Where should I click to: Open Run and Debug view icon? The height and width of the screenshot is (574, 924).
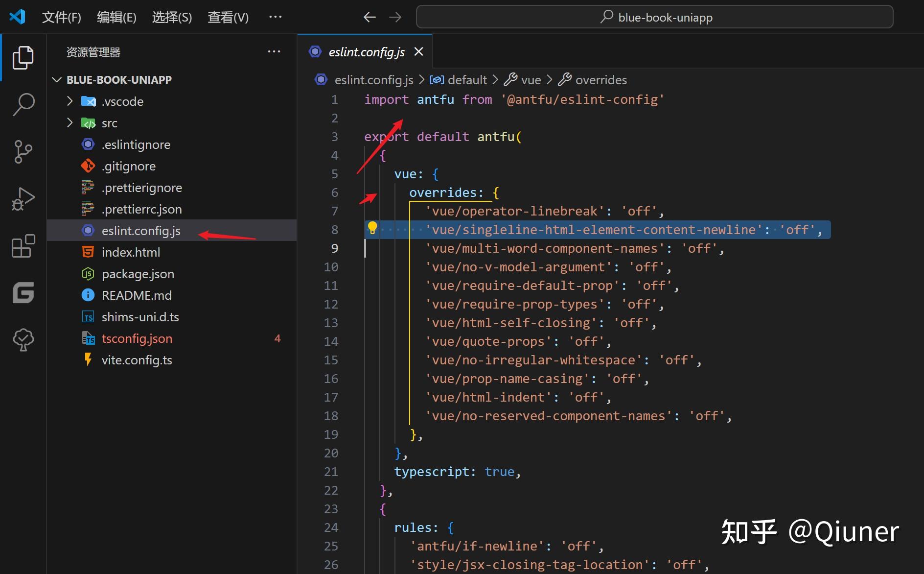point(23,199)
